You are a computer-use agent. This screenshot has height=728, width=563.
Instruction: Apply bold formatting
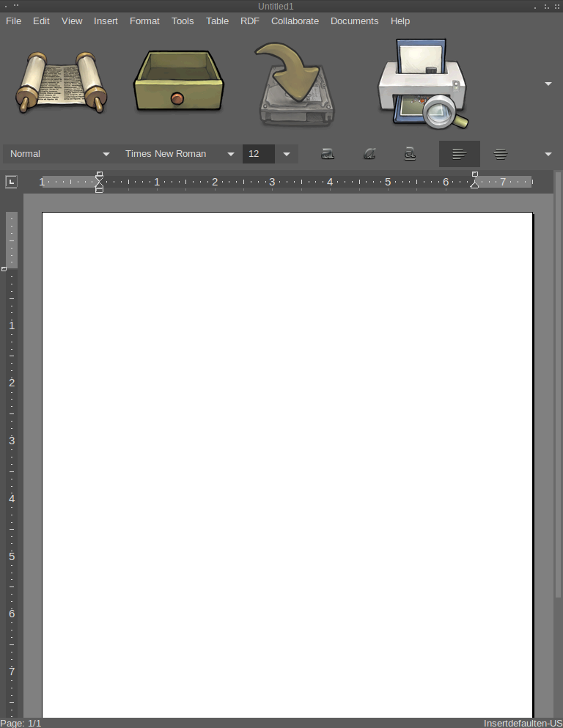(328, 154)
